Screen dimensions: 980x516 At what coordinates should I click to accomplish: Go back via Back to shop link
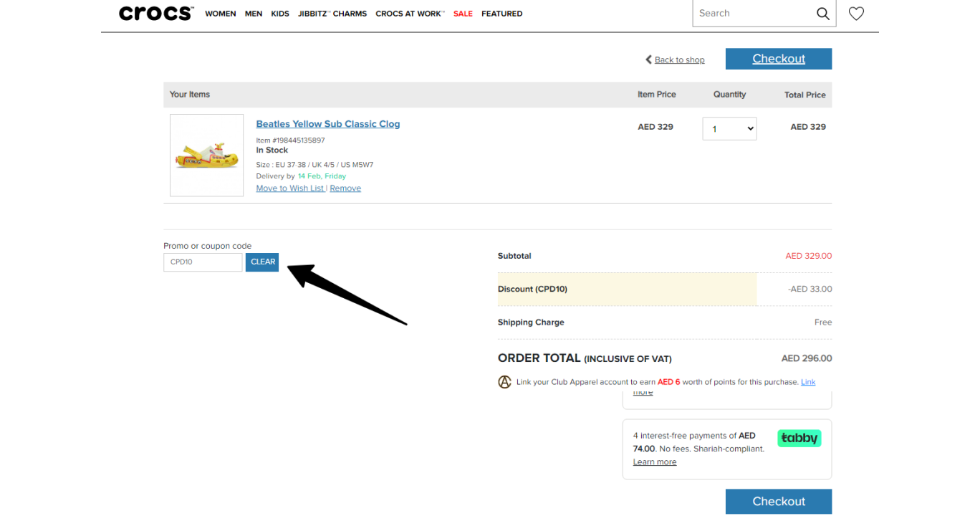[x=679, y=59]
